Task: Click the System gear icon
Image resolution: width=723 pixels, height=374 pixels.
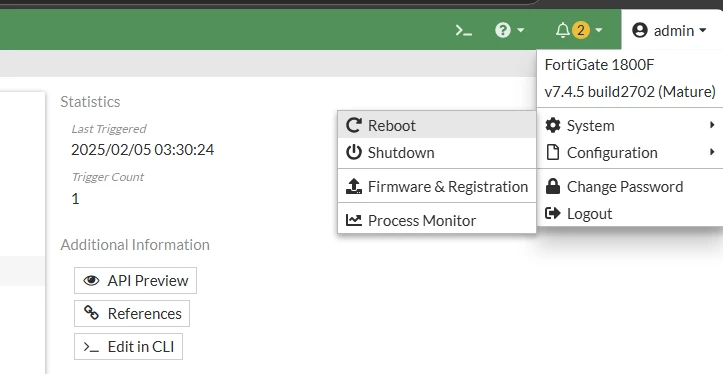Action: 552,125
